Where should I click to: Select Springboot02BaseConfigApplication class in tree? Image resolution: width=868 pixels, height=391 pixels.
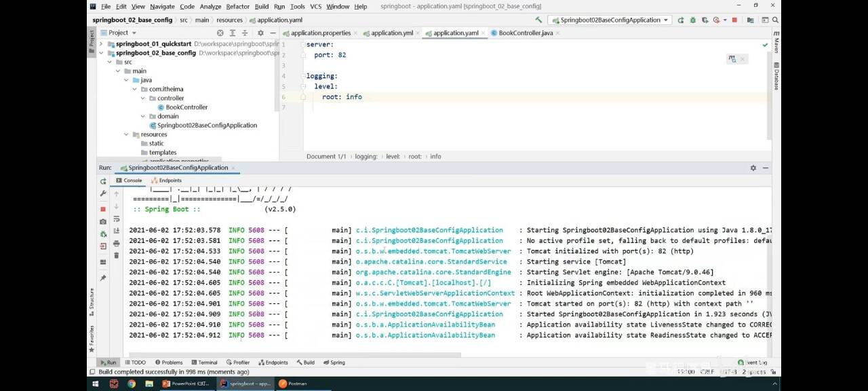click(x=202, y=126)
